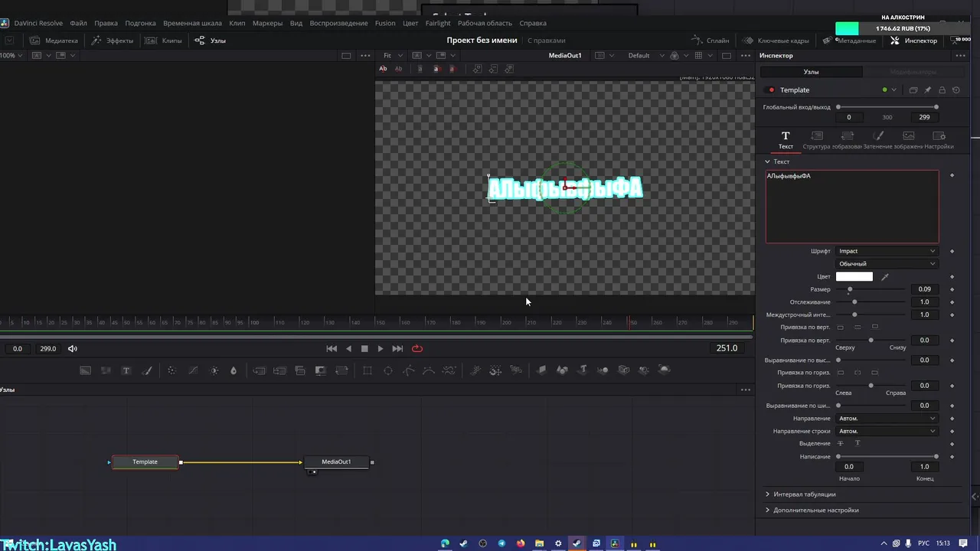Add a Shape 3D node
980x551 pixels.
(562, 370)
